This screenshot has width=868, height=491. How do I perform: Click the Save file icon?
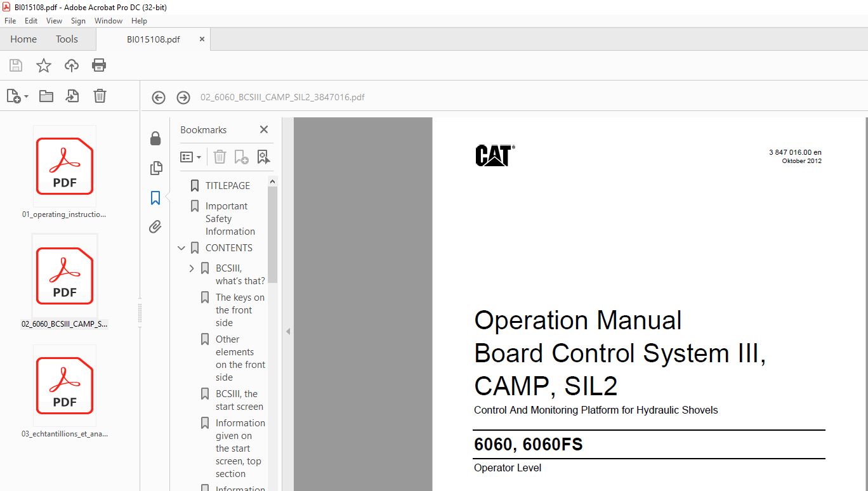point(16,65)
